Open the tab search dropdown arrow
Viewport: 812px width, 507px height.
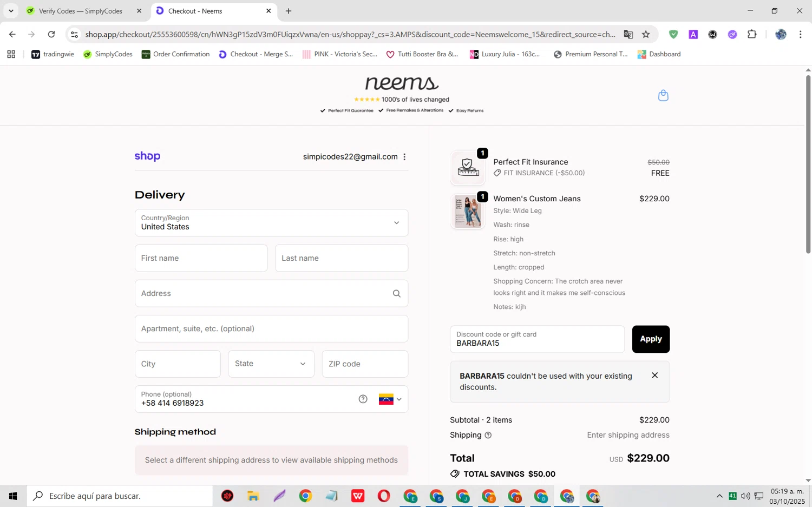[11, 11]
